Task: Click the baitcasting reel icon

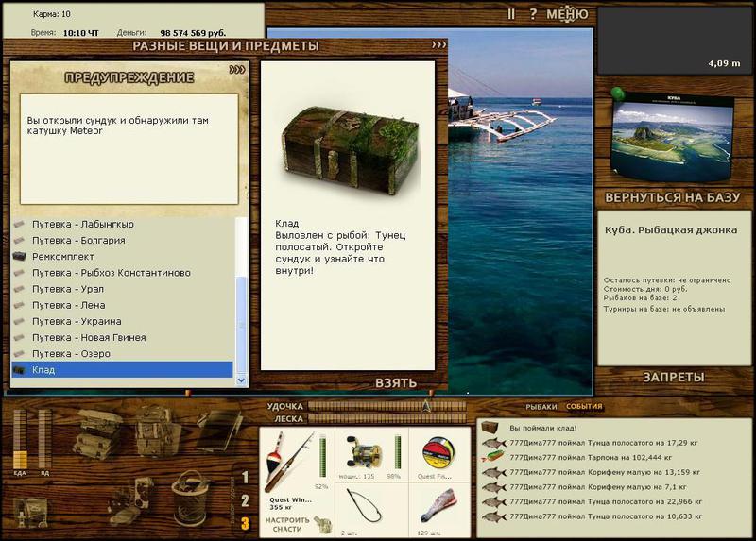Action: click(364, 453)
